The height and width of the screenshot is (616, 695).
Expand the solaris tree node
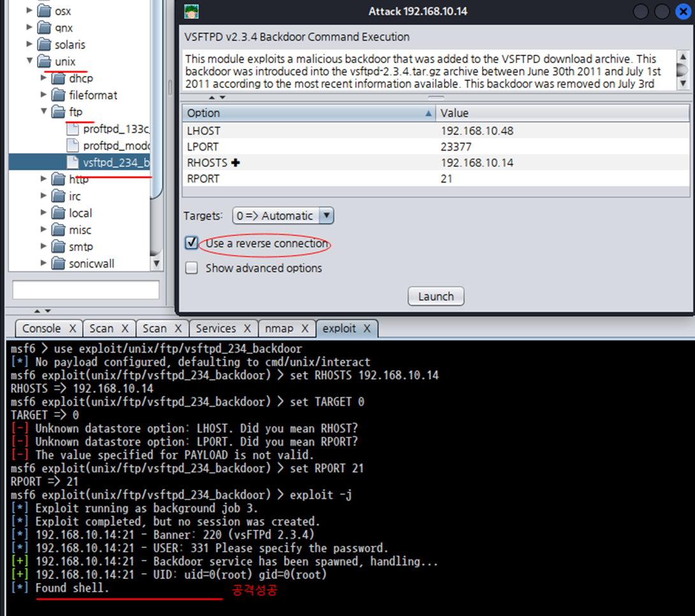29,43
